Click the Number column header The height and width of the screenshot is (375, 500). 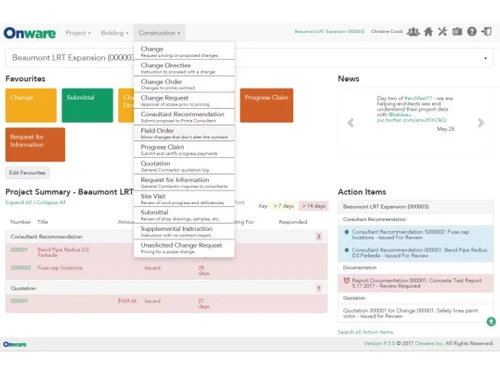coord(20,222)
